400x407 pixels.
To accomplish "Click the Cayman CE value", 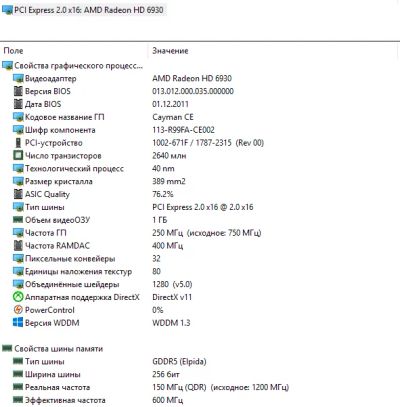I will (x=173, y=117).
